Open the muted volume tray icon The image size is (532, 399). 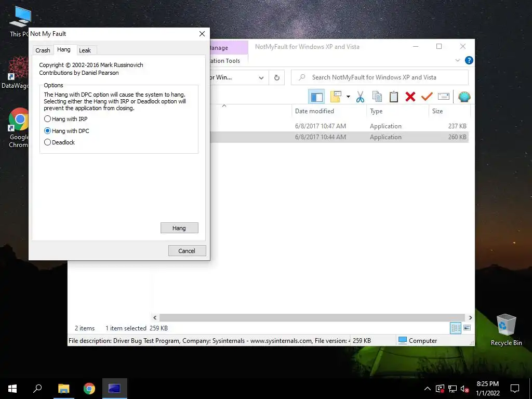(464, 389)
